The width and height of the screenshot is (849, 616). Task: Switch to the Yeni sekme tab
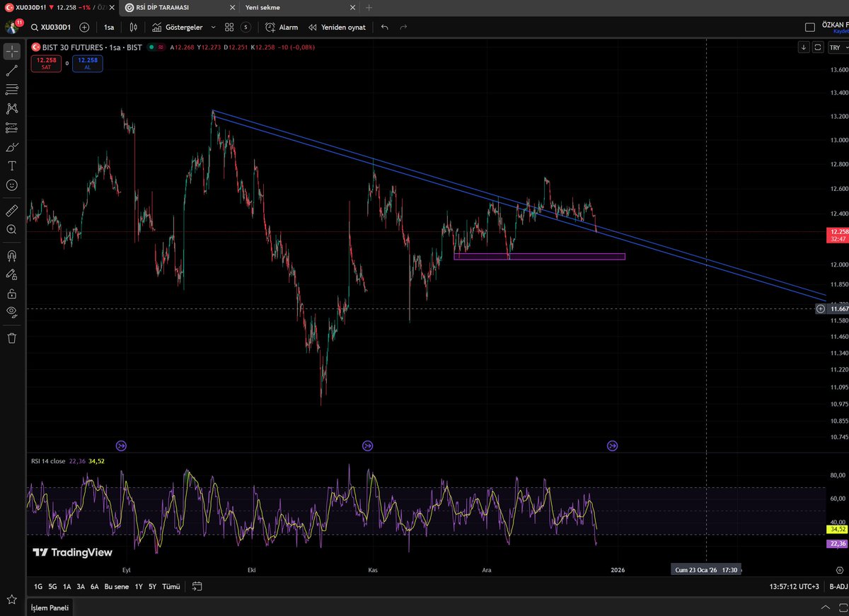(262, 7)
